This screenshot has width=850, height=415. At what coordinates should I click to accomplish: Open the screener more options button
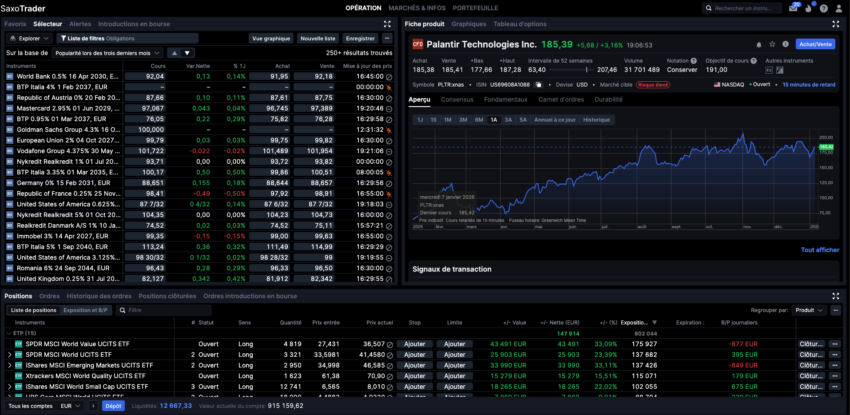pos(387,38)
